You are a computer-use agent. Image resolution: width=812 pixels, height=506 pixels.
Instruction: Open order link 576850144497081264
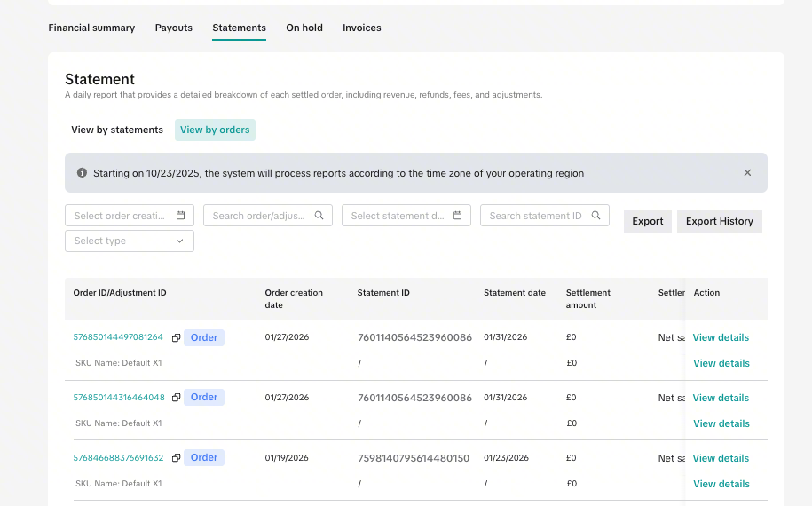tap(118, 337)
